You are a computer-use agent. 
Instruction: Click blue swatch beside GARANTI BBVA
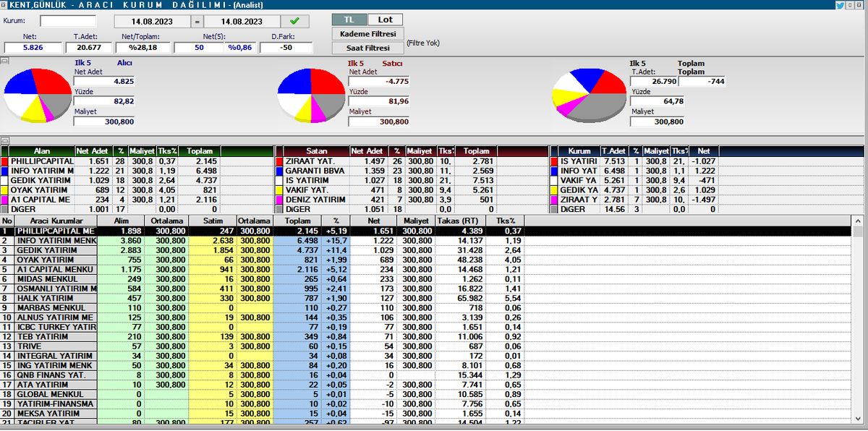pyautogui.click(x=279, y=171)
